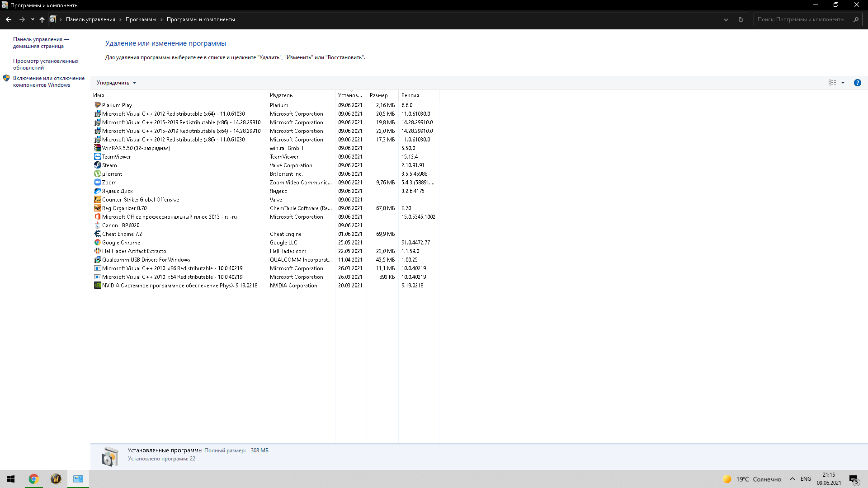The height and width of the screenshot is (488, 868).
Task: Sort by Имя column header
Action: click(179, 95)
